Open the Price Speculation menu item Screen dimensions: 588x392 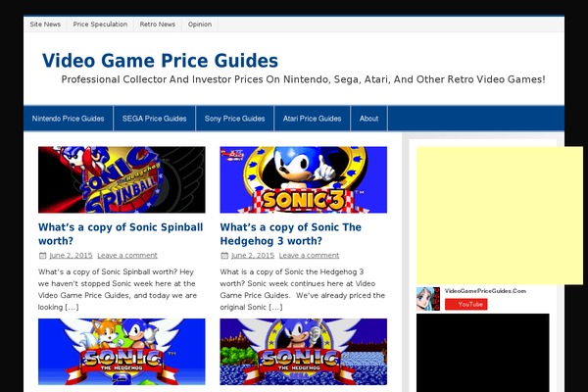click(x=100, y=24)
